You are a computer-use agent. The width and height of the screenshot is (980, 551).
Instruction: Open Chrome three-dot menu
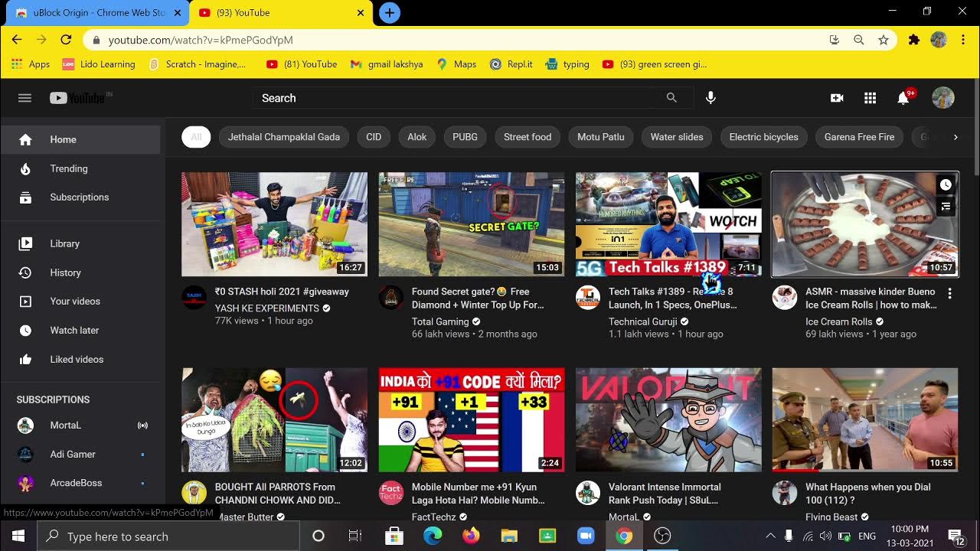tap(963, 40)
